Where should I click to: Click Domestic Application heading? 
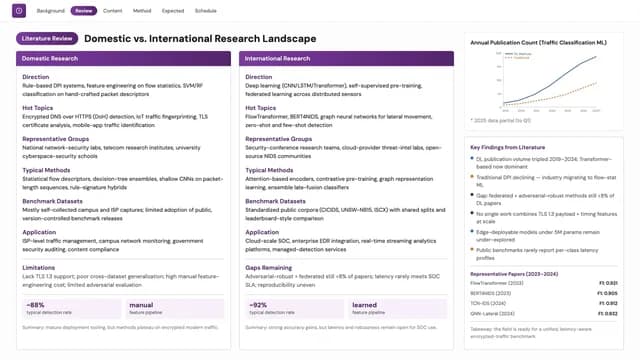[x=39, y=232]
